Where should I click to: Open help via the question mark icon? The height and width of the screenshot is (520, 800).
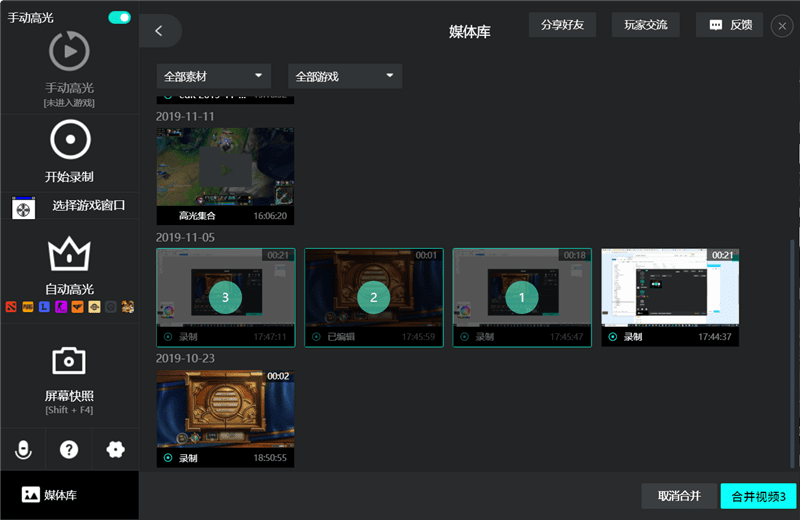69,449
